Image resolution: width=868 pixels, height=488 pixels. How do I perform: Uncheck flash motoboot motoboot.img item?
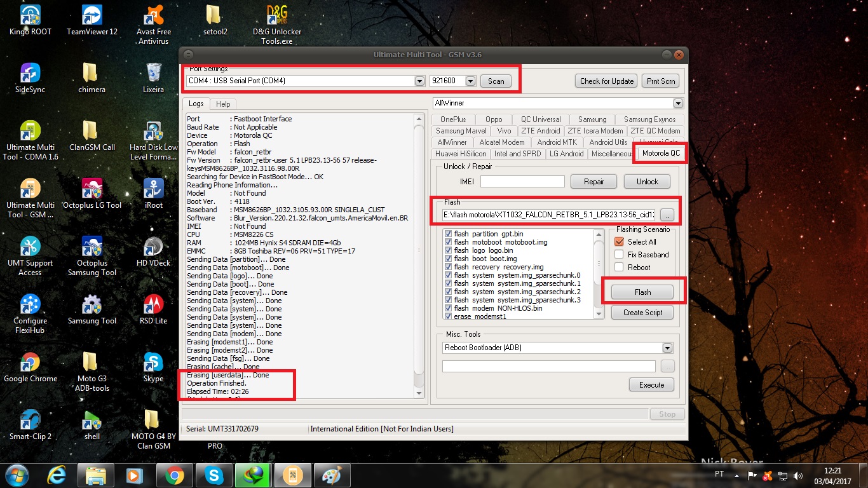pyautogui.click(x=449, y=242)
